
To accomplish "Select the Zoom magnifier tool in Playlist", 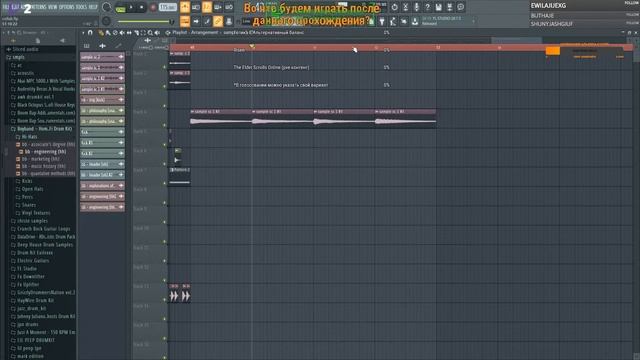I will pyautogui.click(x=150, y=33).
